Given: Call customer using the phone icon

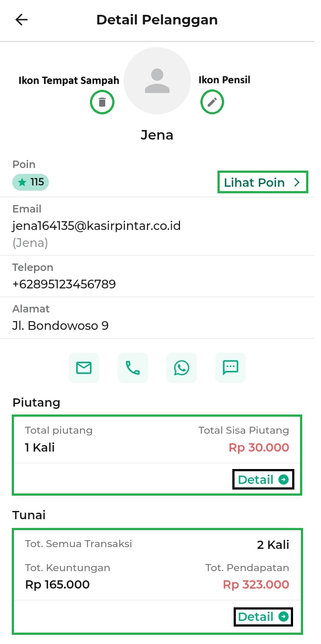Looking at the screenshot, I should coord(133,368).
